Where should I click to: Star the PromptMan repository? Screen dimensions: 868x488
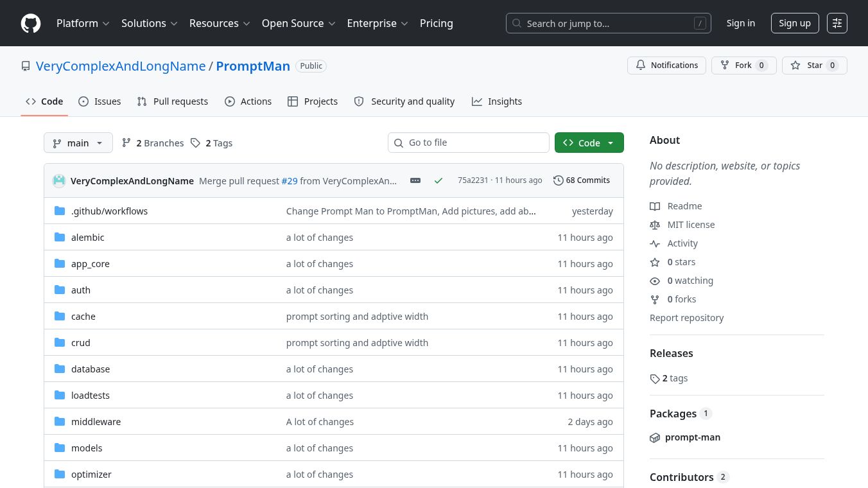tap(815, 65)
